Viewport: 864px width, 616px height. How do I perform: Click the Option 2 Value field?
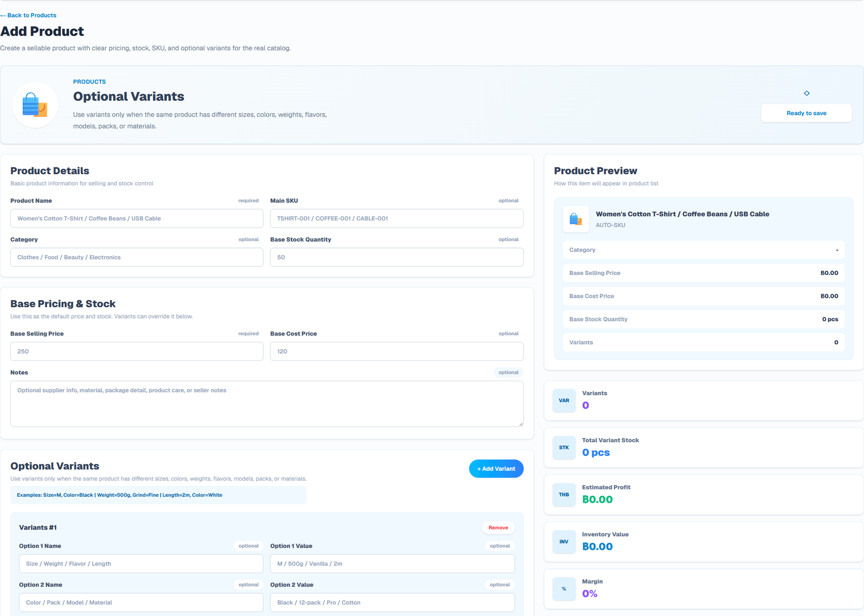[392, 603]
